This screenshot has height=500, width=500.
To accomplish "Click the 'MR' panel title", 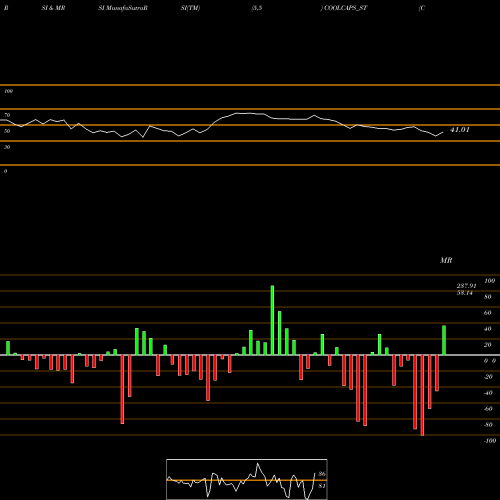I will pos(446,260).
